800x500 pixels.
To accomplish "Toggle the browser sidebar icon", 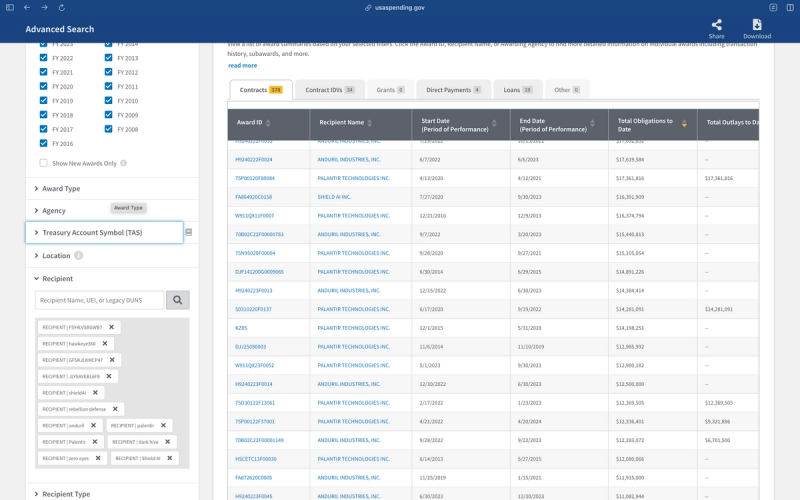I will 10,8.
